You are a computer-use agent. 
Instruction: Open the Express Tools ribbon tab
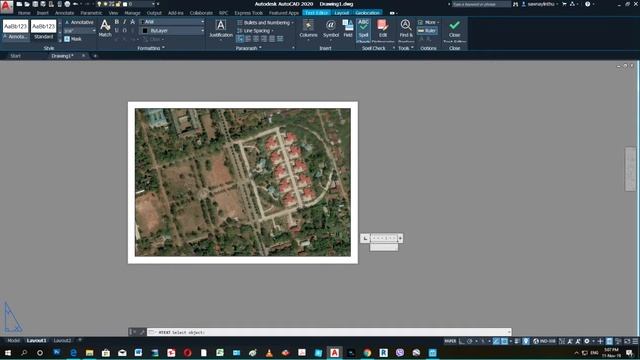249,13
